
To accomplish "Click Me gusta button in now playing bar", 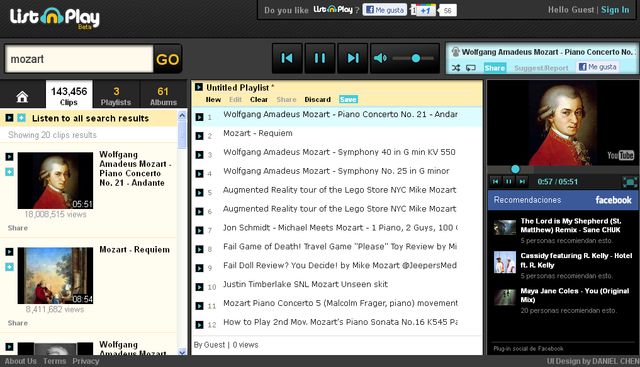I will pyautogui.click(x=598, y=67).
